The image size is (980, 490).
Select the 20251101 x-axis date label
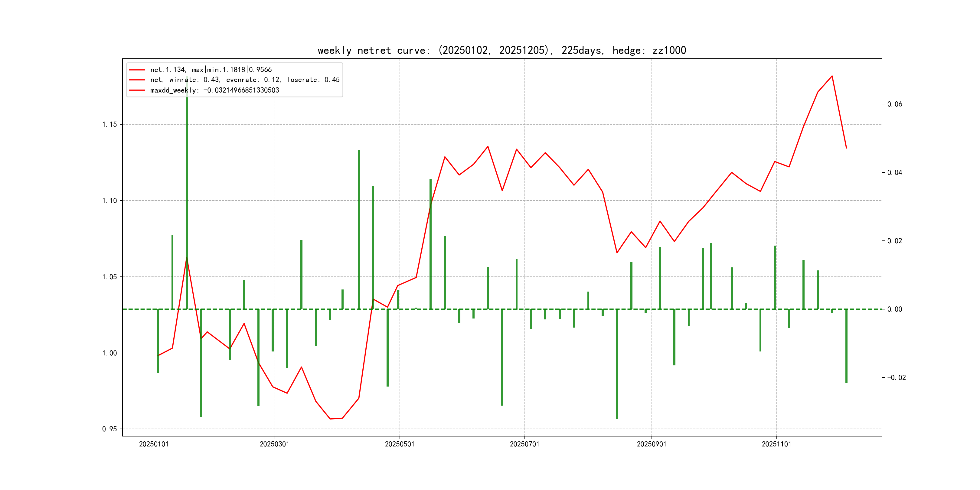click(776, 444)
